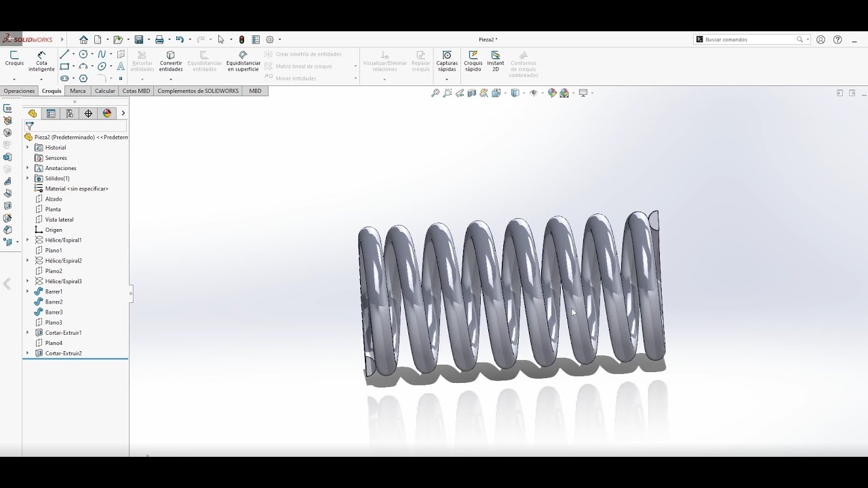The height and width of the screenshot is (488, 868).
Task: Open a file using the Open folder icon
Action: pyautogui.click(x=118, y=39)
